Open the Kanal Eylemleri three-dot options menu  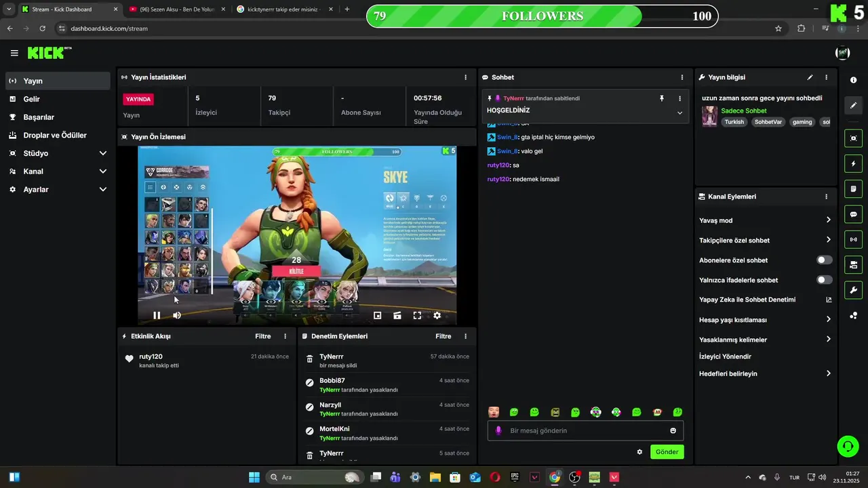826,197
